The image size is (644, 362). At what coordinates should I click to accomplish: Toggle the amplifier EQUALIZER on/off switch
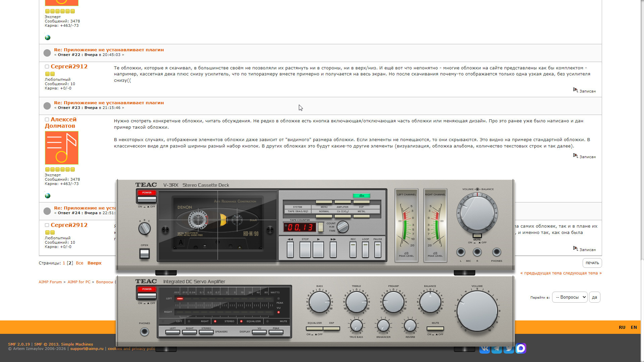(314, 328)
